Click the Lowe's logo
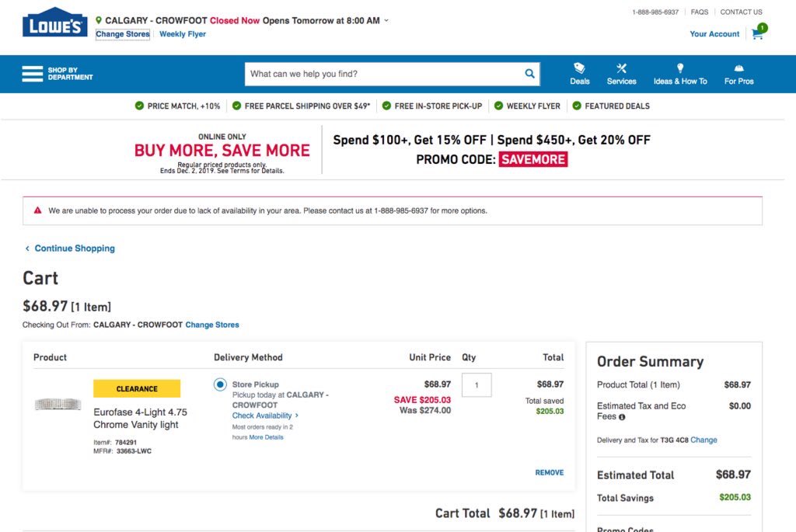This screenshot has height=532, width=796. pos(54,23)
